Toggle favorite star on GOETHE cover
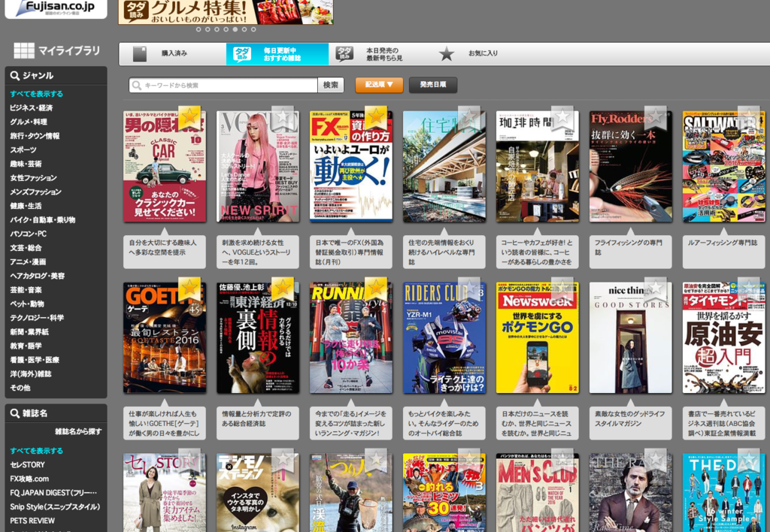This screenshot has width=770, height=532. (x=189, y=289)
